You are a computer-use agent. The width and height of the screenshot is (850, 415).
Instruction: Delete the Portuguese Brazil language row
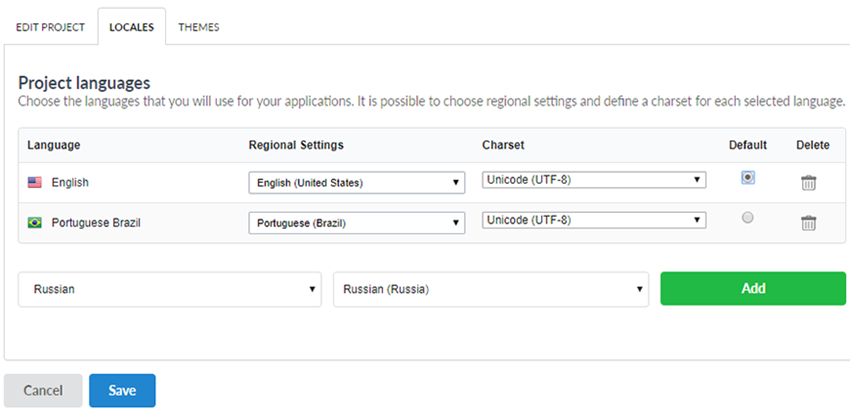tap(809, 222)
